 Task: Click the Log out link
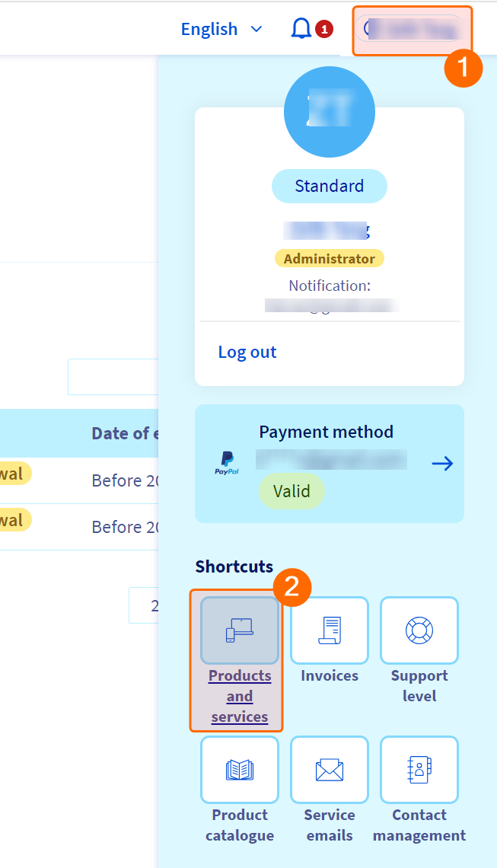(247, 352)
